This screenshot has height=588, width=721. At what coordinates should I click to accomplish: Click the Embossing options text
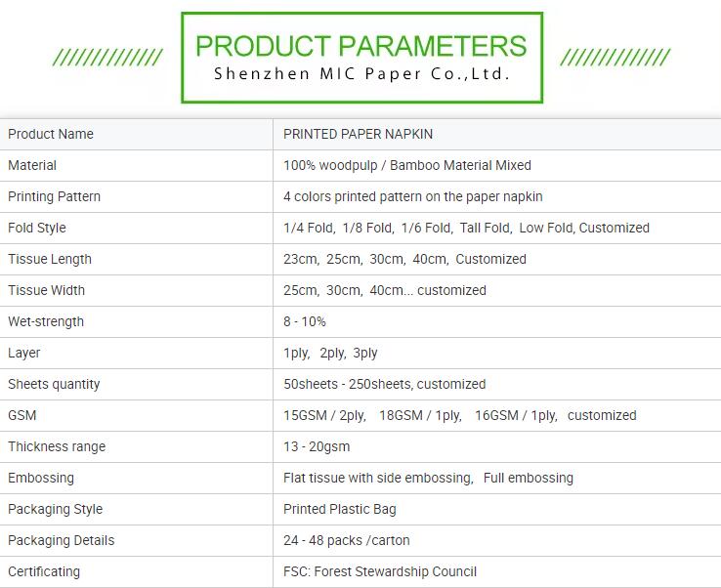(x=428, y=478)
